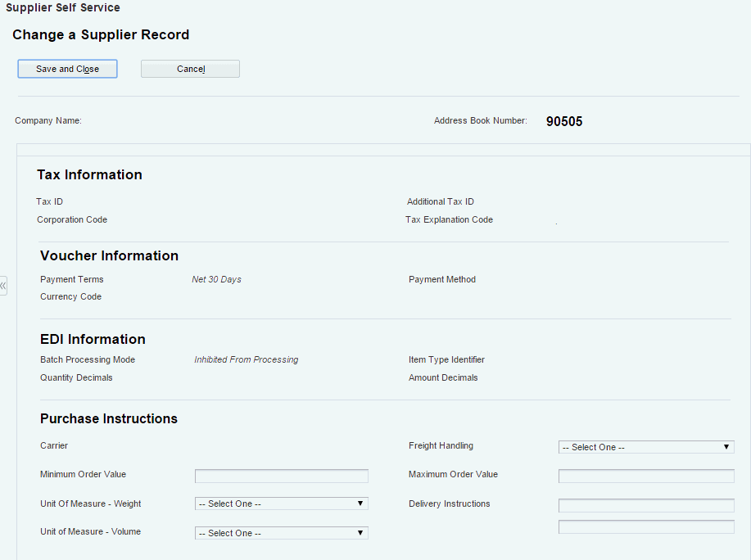Viewport: 751px width, 560px height.
Task: Click the Item Type Identifier label
Action: (446, 360)
